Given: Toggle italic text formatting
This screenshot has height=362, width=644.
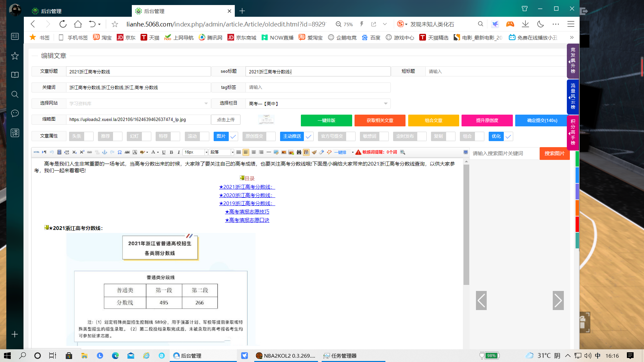Looking at the screenshot, I should [x=178, y=152].
